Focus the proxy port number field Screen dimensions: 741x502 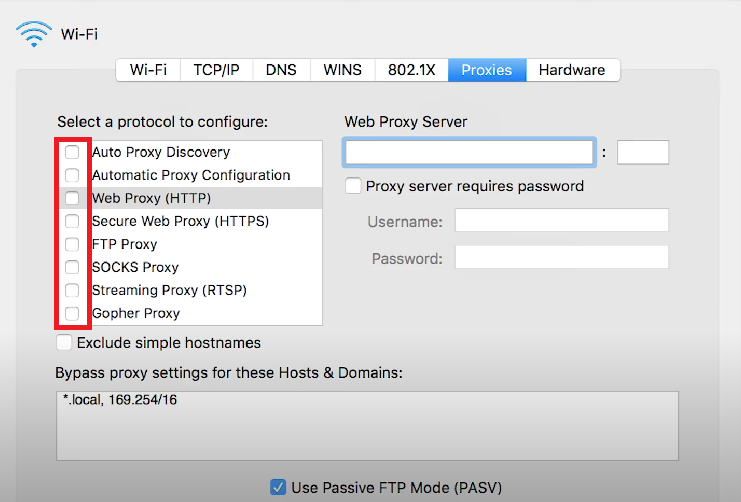(643, 152)
